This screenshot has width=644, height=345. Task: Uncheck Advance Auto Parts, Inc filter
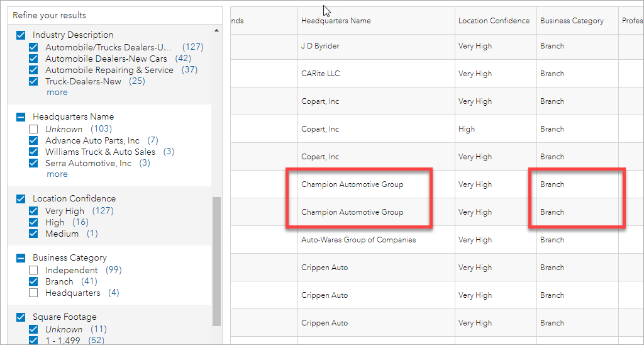(34, 140)
